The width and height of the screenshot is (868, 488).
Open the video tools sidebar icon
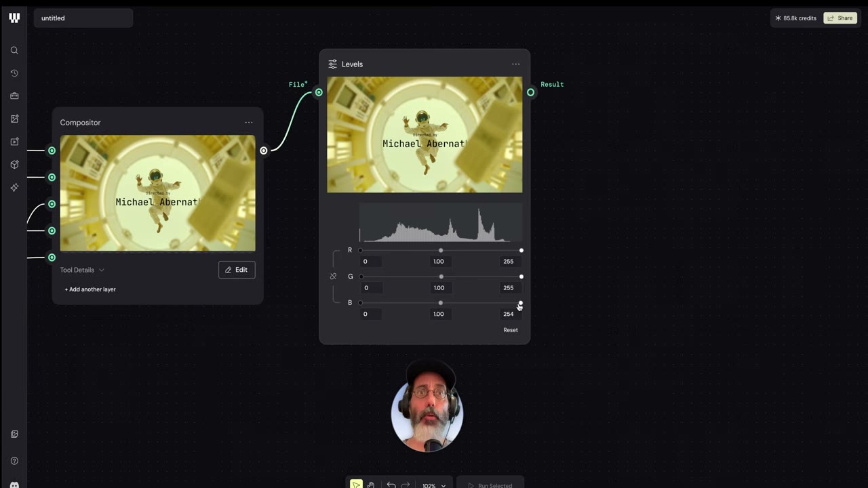pos(14,142)
